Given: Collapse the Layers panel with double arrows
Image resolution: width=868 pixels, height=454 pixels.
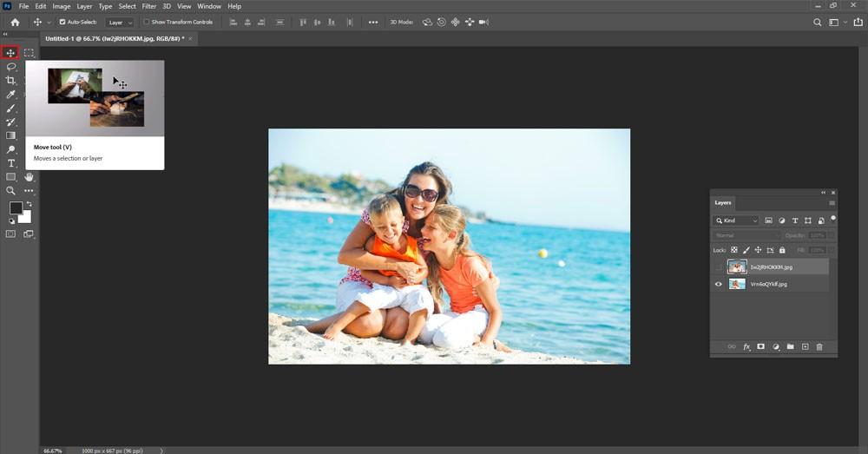Looking at the screenshot, I should [823, 192].
